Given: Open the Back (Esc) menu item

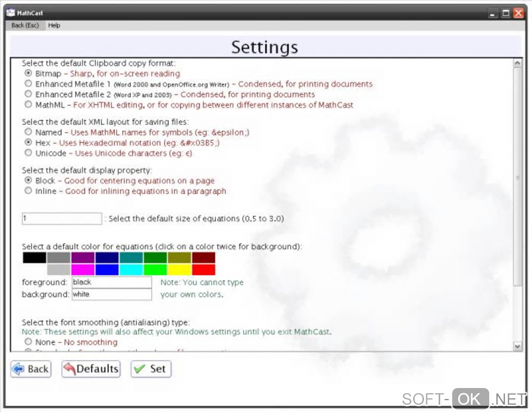Looking at the screenshot, I should 25,26.
